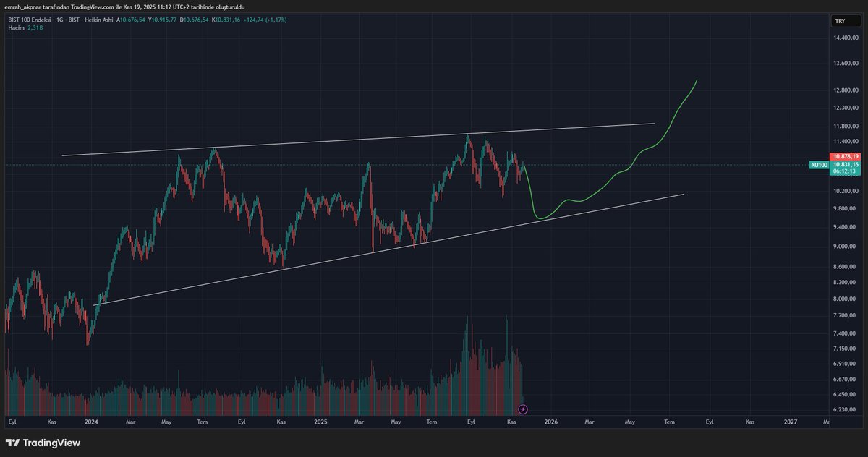Click the 9.800,00 price axis label
Image resolution: width=868 pixels, height=457 pixels.
(x=845, y=209)
